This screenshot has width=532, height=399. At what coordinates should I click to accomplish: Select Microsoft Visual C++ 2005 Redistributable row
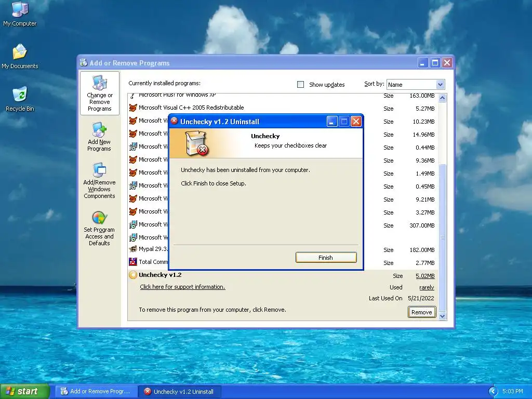coord(283,108)
